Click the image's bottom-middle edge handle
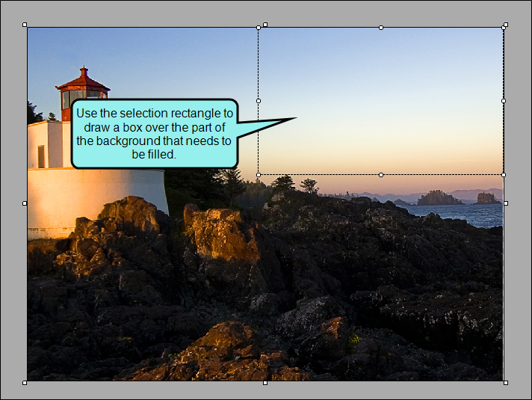Image resolution: width=532 pixels, height=400 pixels. (265, 383)
